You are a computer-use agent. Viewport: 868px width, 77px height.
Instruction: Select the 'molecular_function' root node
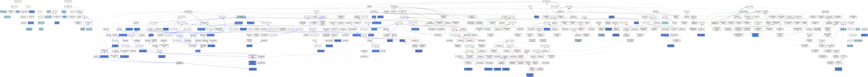point(18,1)
